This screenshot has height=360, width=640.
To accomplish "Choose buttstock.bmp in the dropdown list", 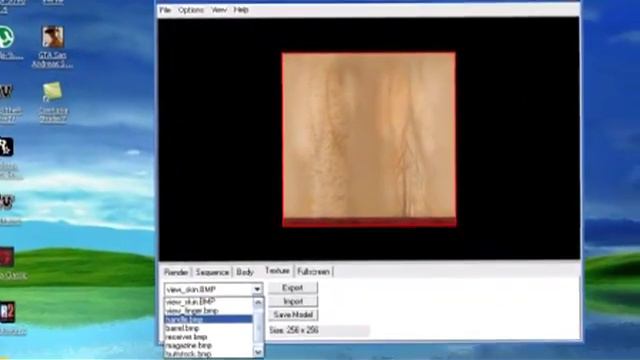I will coord(209,354).
